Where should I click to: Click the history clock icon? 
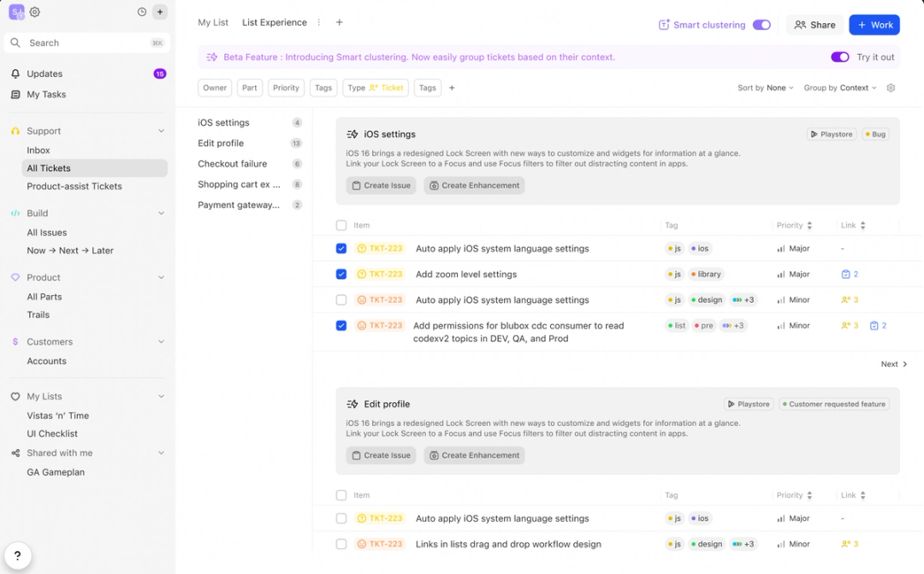point(142,12)
